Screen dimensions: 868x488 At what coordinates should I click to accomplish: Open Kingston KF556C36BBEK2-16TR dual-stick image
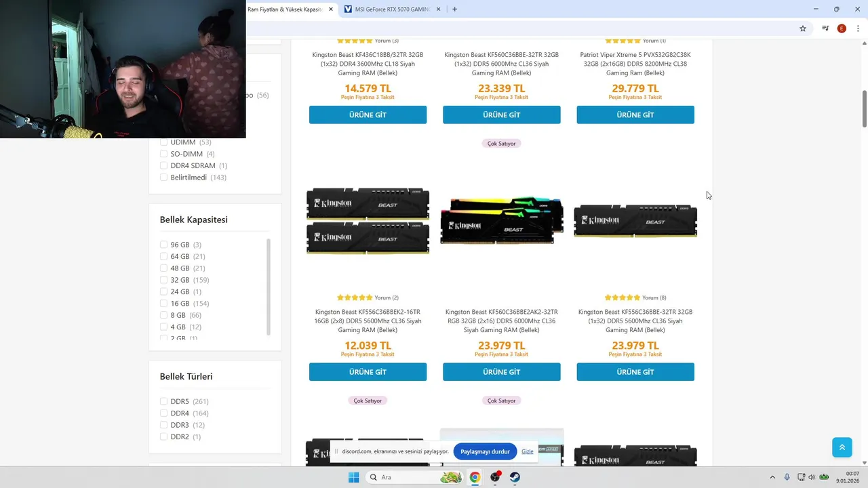click(368, 221)
